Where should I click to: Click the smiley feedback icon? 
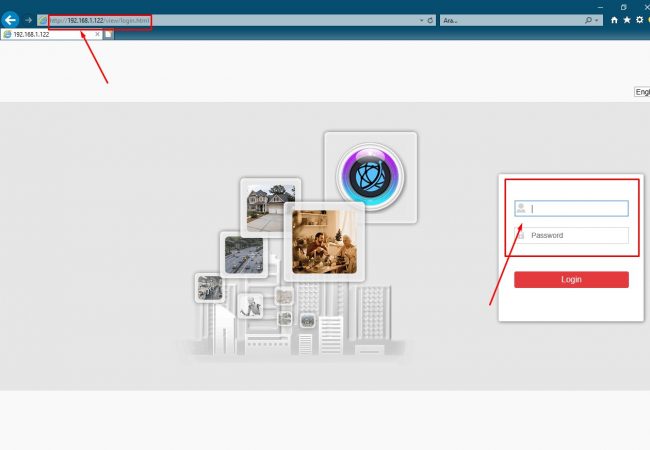[649, 20]
